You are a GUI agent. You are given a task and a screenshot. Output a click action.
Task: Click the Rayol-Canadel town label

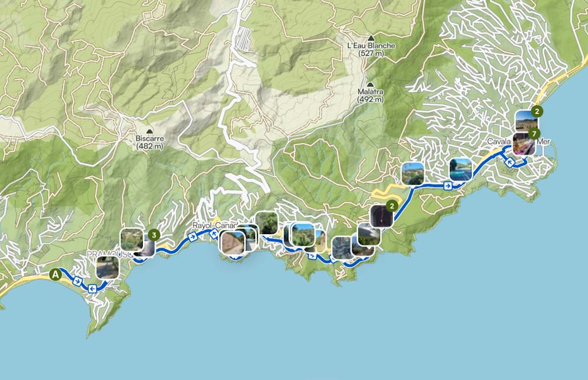tap(215, 225)
